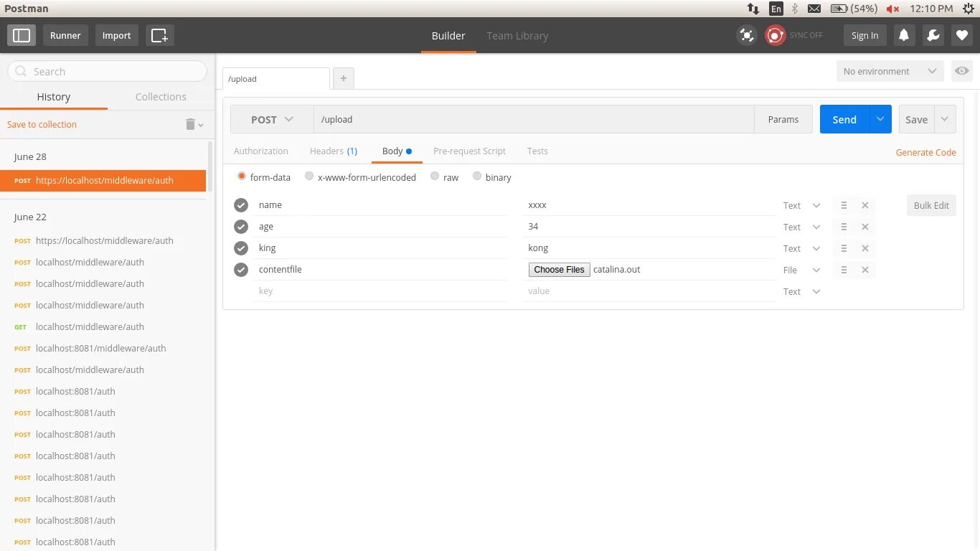Open the POST method dropdown
980x551 pixels.
click(272, 119)
